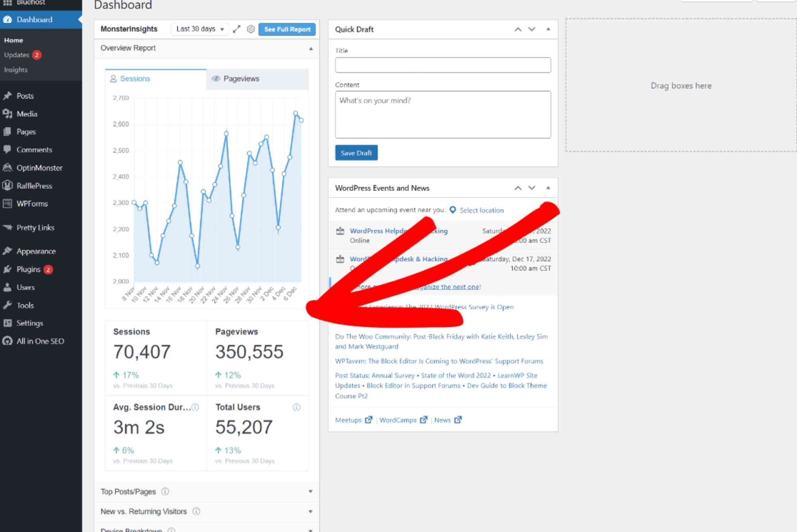This screenshot has width=797, height=532.
Task: Click the Title input field in Quick Draft
Action: [x=442, y=65]
